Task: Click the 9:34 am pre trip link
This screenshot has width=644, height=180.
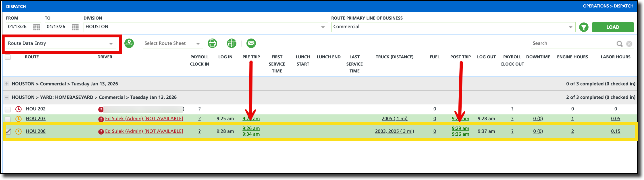Action: 251,134
